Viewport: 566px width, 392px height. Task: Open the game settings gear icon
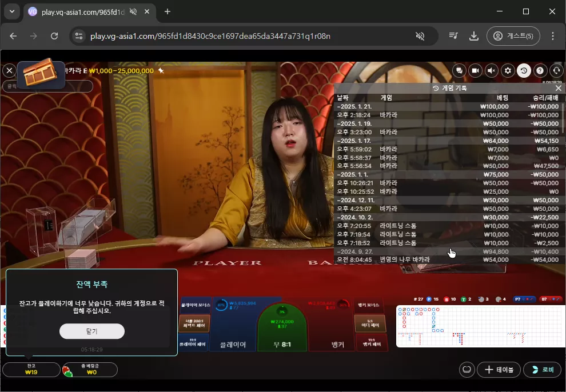(x=508, y=71)
